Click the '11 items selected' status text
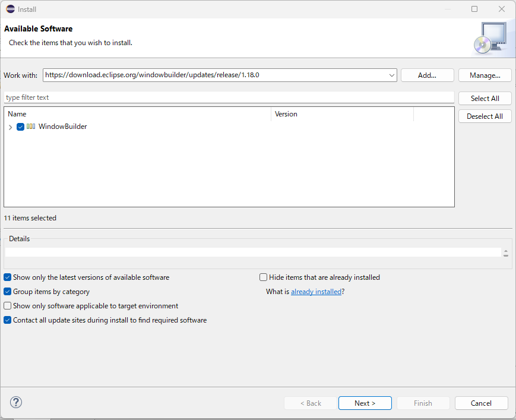The height and width of the screenshot is (420, 516). coord(30,218)
